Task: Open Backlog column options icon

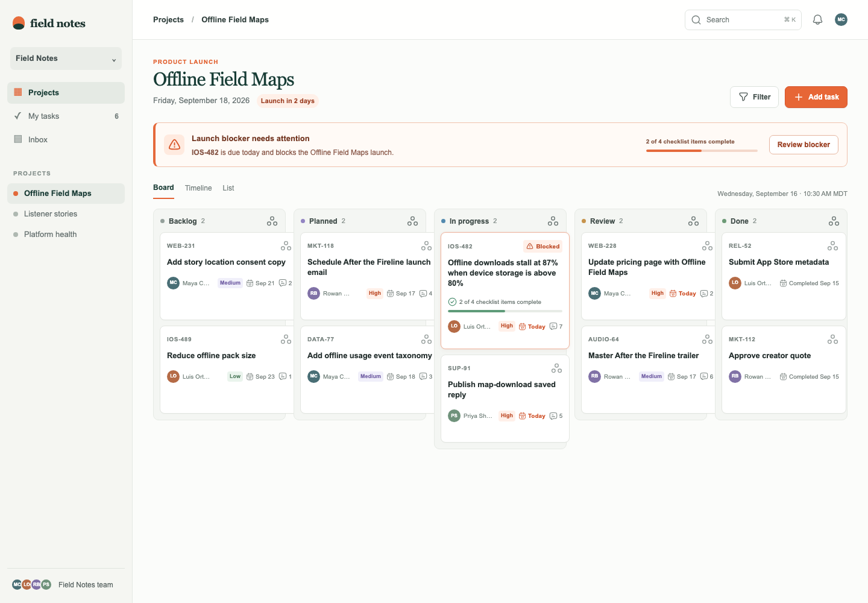Action: tap(272, 221)
